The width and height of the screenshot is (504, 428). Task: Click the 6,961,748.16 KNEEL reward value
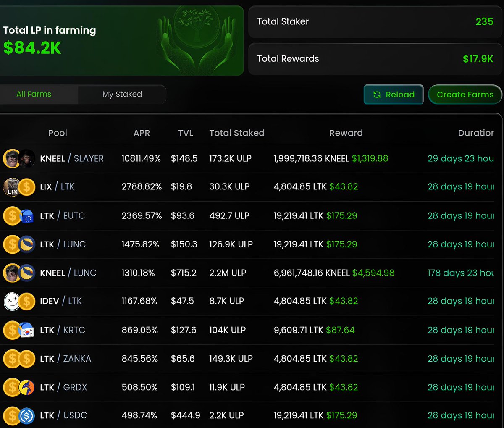(x=312, y=273)
